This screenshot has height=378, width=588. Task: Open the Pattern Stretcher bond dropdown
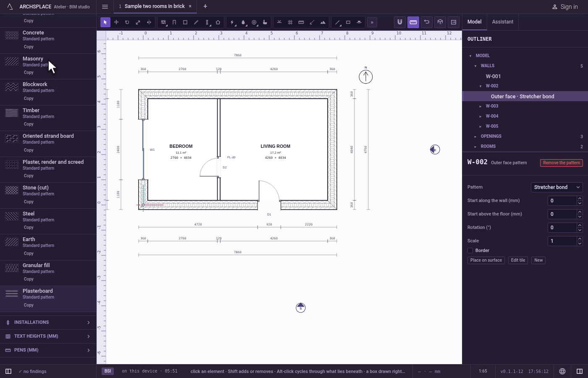pos(557,187)
